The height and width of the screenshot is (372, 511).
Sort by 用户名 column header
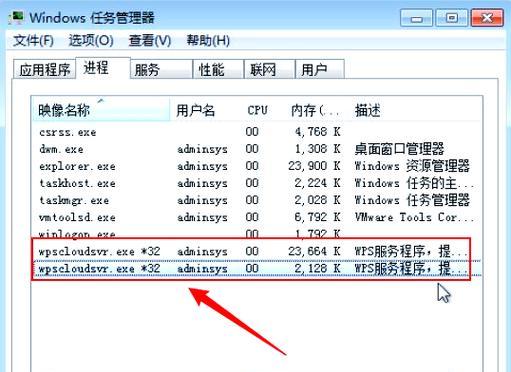tap(205, 109)
